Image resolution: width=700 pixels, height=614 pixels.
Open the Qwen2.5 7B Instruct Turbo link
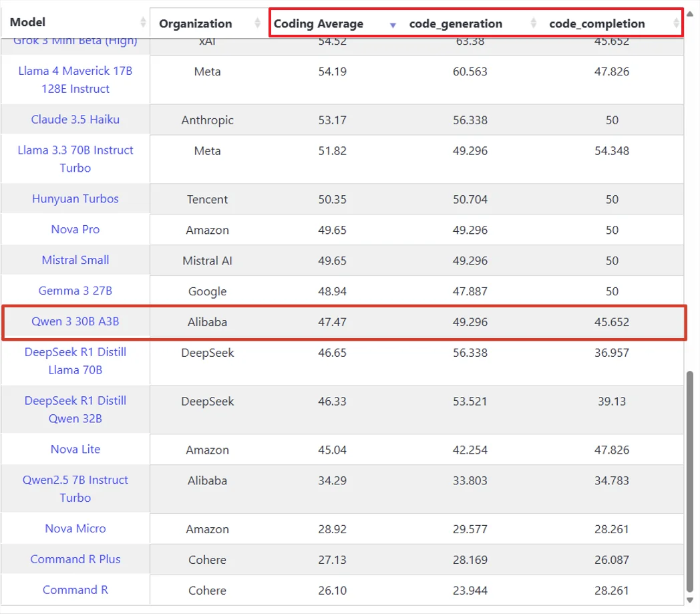point(75,488)
